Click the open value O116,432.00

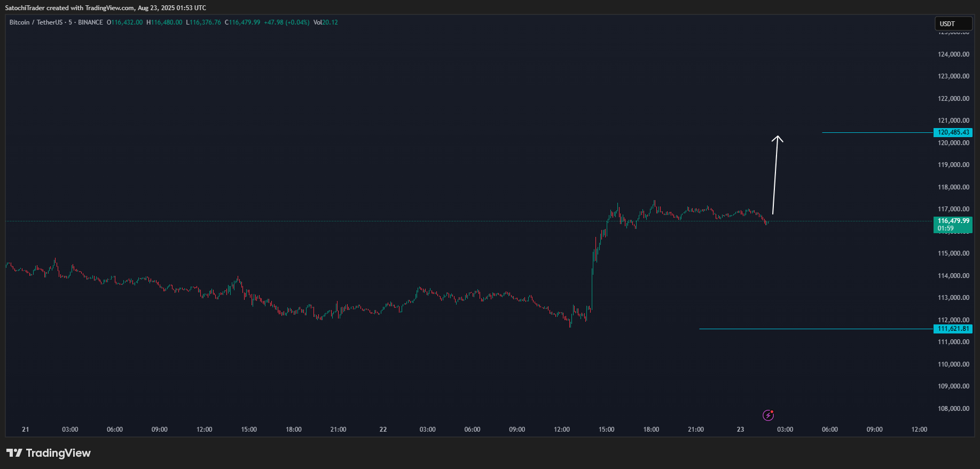pyautogui.click(x=125, y=22)
